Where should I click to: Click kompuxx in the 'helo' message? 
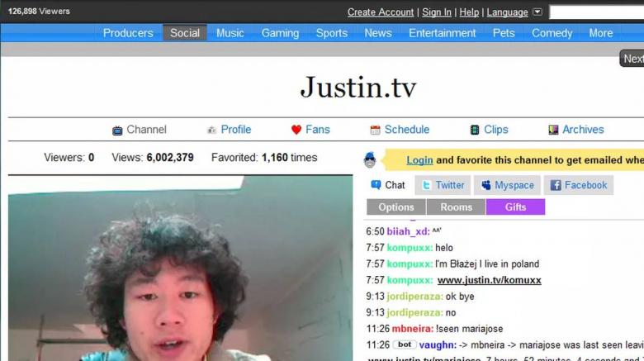coord(410,248)
